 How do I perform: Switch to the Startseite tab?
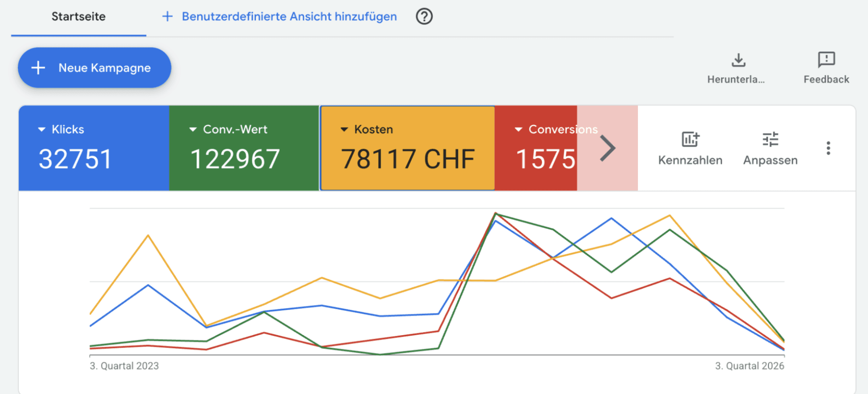point(79,17)
